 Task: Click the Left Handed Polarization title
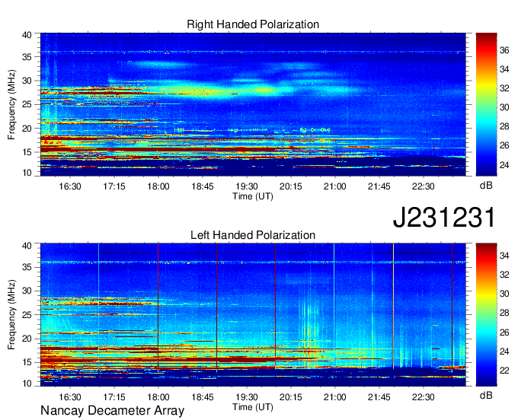pyautogui.click(x=253, y=235)
